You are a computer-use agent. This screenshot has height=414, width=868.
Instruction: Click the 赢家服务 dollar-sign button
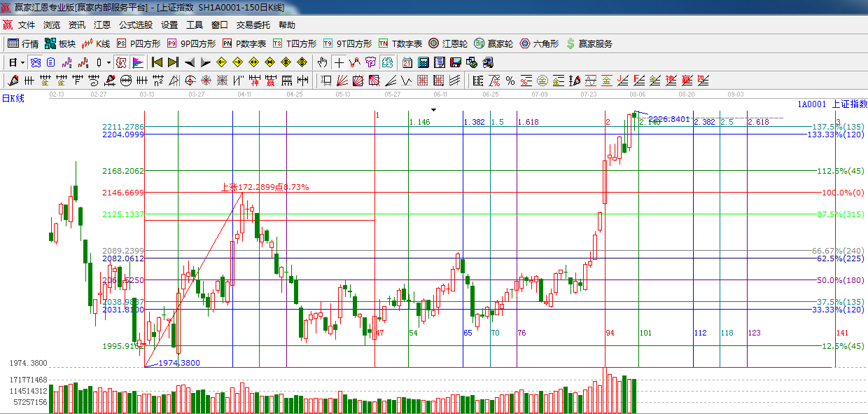tap(589, 43)
